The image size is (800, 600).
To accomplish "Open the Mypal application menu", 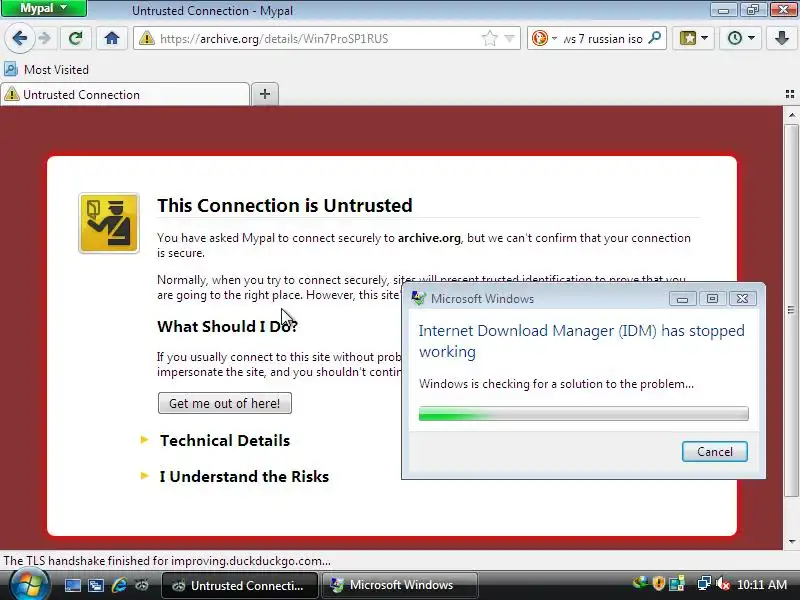I will [44, 8].
